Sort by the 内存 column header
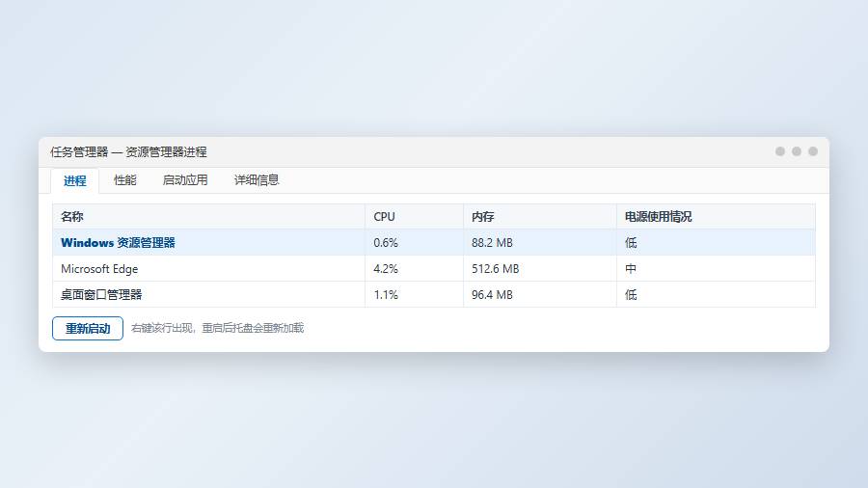Image resolution: width=868 pixels, height=488 pixels. pyautogui.click(x=540, y=216)
